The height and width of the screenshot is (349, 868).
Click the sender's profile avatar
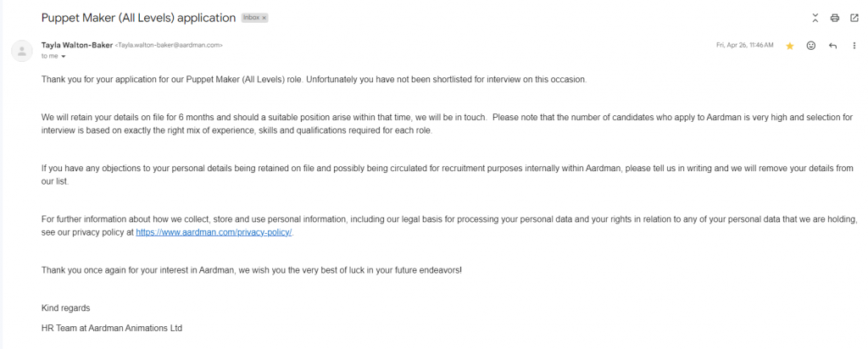tap(21, 51)
